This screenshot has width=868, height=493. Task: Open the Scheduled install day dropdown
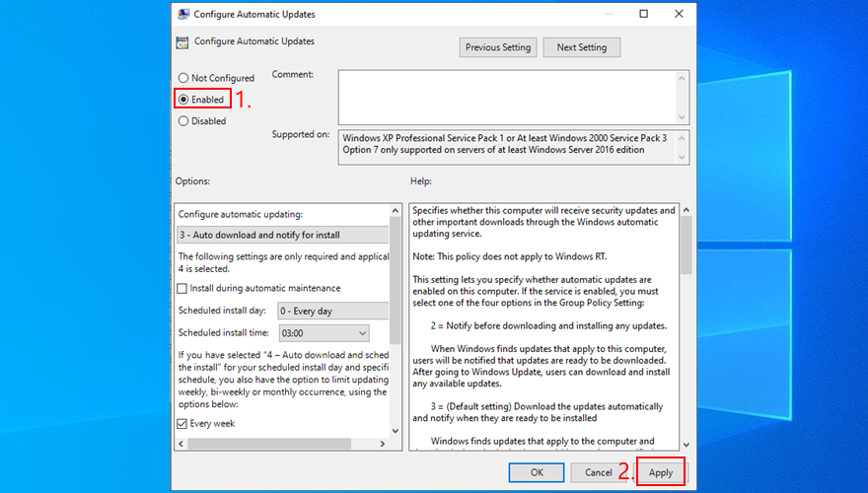[x=332, y=311]
